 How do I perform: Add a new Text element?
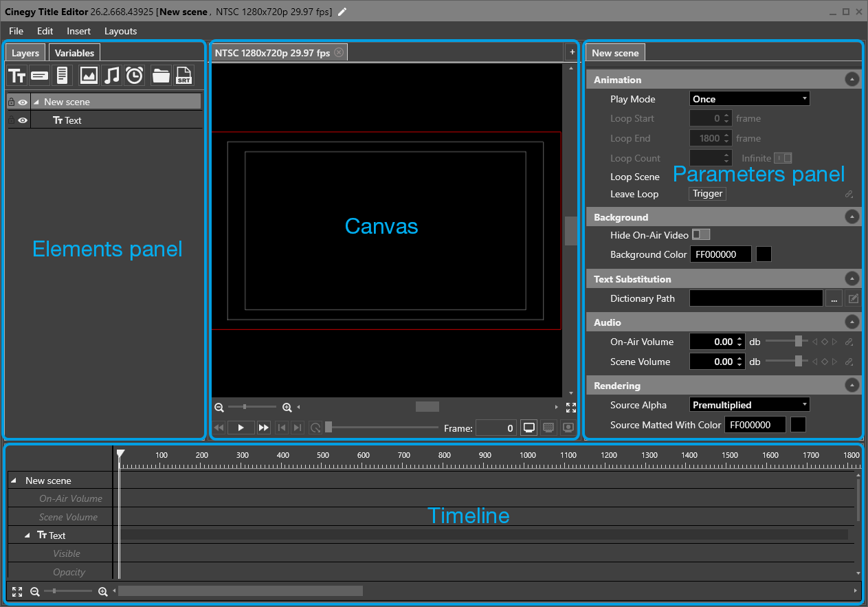click(x=17, y=76)
